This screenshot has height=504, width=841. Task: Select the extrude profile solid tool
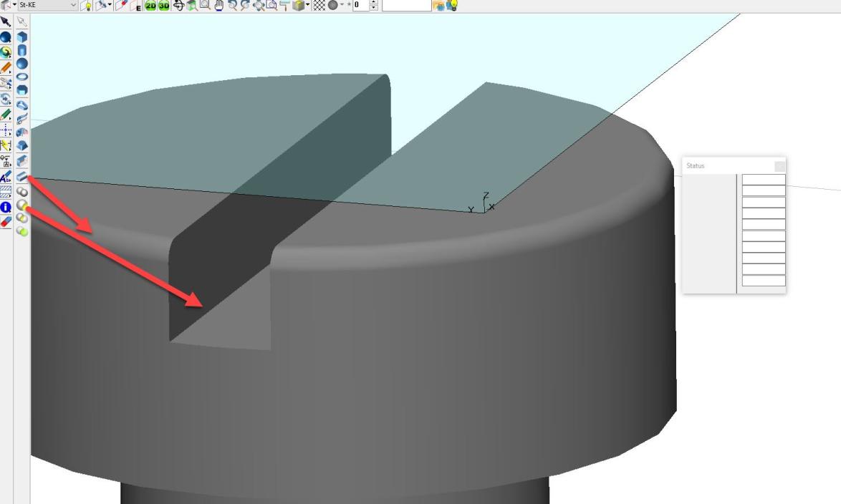coord(21,106)
